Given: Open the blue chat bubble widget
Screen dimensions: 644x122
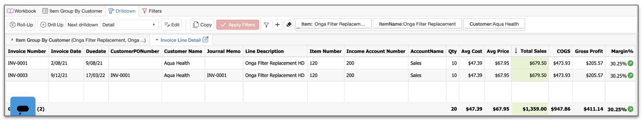Looking at the screenshot, I should click(x=23, y=107).
